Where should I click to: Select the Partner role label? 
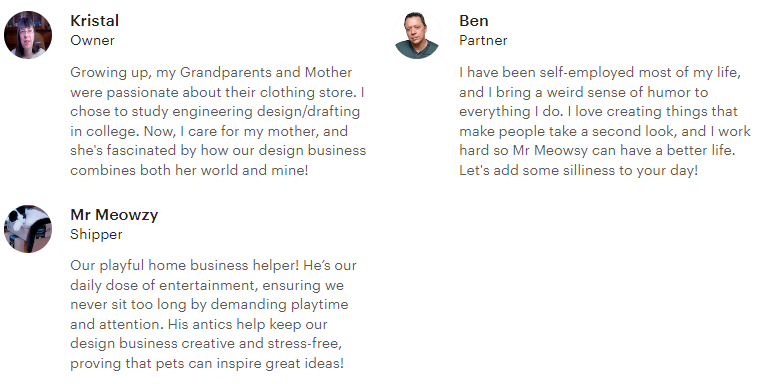tap(483, 40)
